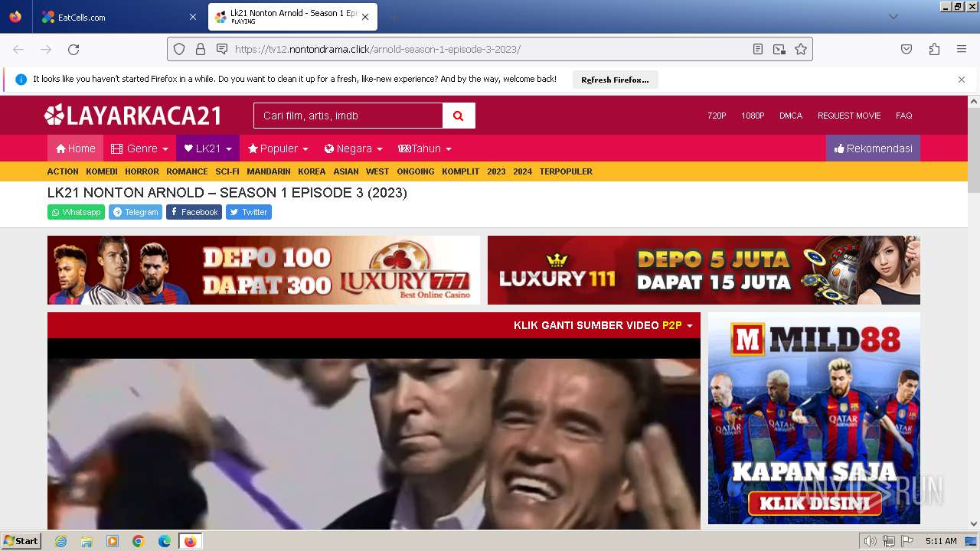Share via the Facebook button
980x551 pixels.
pyautogui.click(x=194, y=212)
